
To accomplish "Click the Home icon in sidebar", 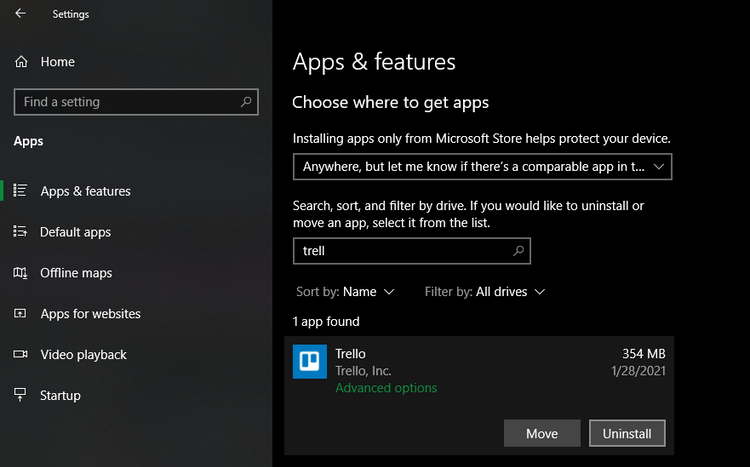I will point(21,62).
